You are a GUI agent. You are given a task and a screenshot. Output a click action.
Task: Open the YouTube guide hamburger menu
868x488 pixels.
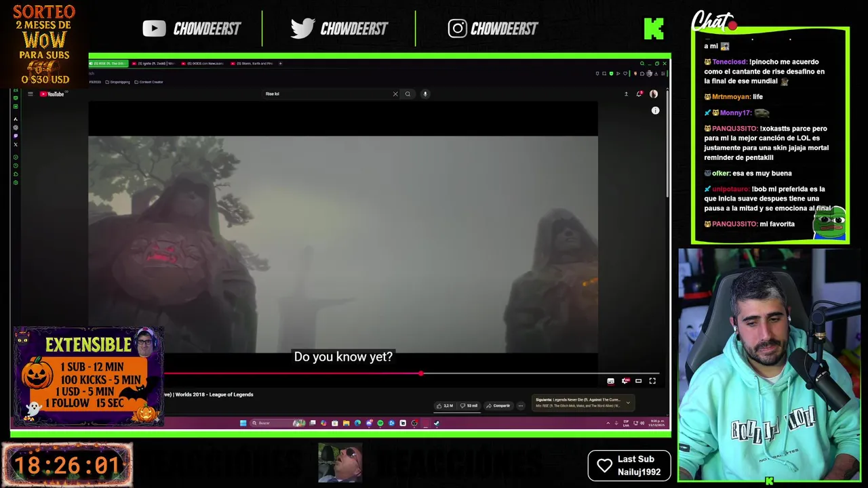[31, 94]
